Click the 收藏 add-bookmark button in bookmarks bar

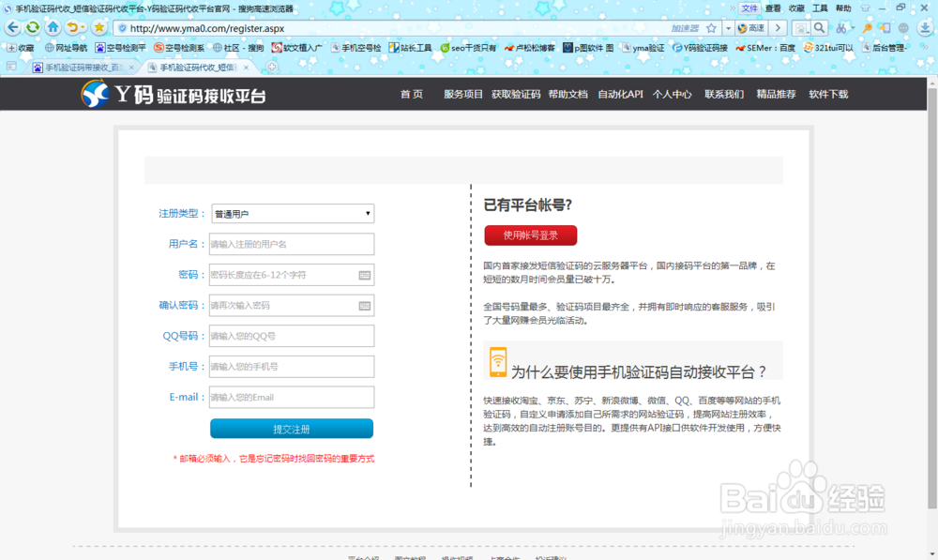coord(21,48)
